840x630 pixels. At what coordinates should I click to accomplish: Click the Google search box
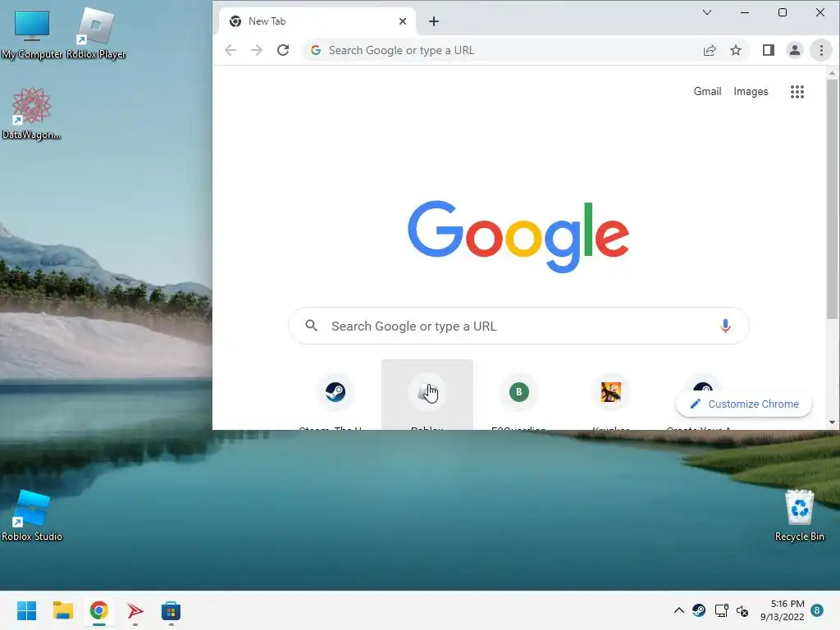518,326
